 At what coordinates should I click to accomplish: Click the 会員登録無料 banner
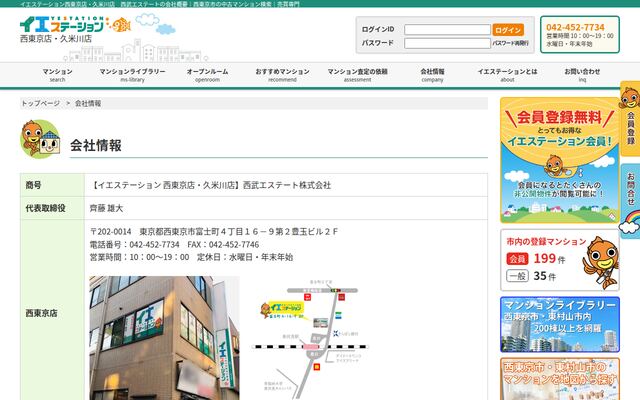[560, 160]
